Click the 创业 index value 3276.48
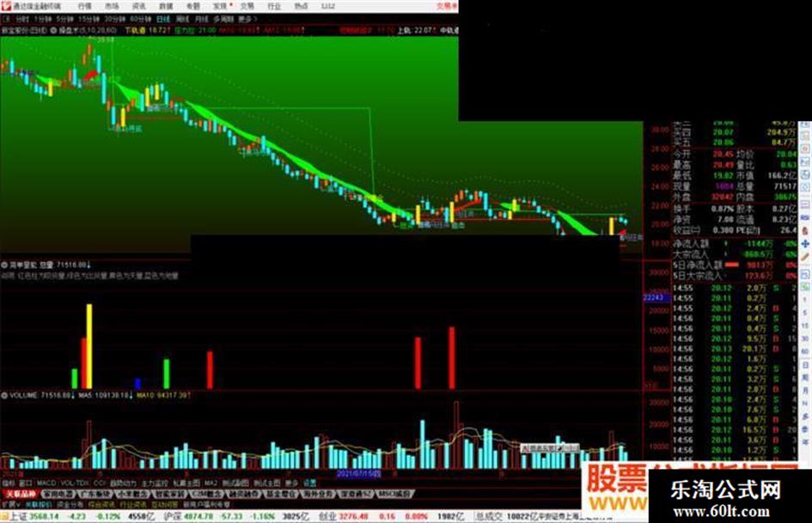 click(353, 516)
